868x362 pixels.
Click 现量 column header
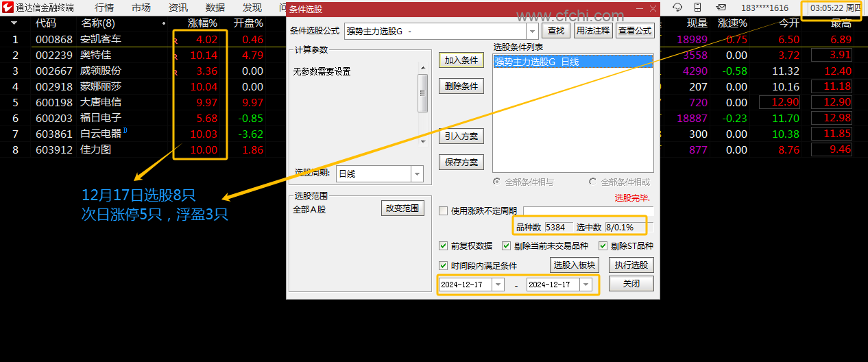pos(697,23)
